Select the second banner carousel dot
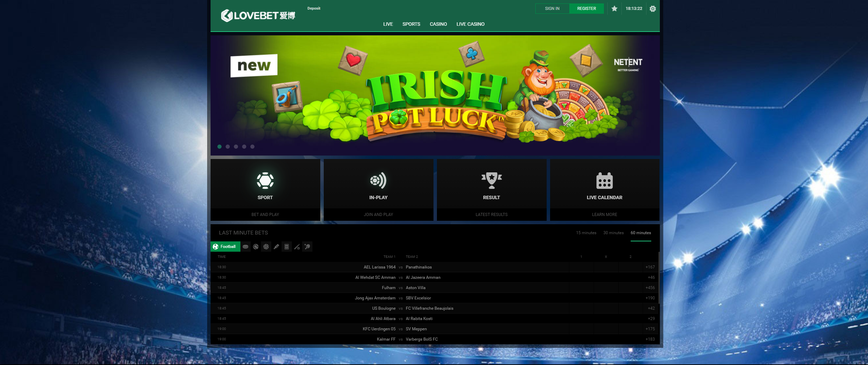This screenshot has width=868, height=365. click(228, 147)
